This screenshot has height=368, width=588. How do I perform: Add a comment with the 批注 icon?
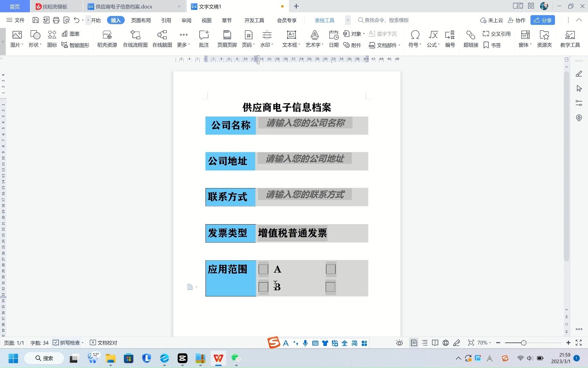tap(203, 37)
